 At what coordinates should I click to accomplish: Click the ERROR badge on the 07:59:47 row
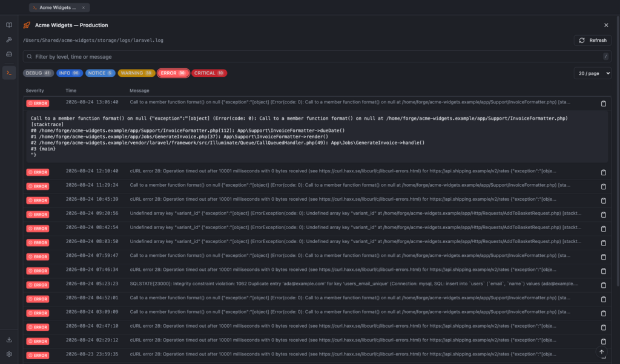[x=38, y=256]
